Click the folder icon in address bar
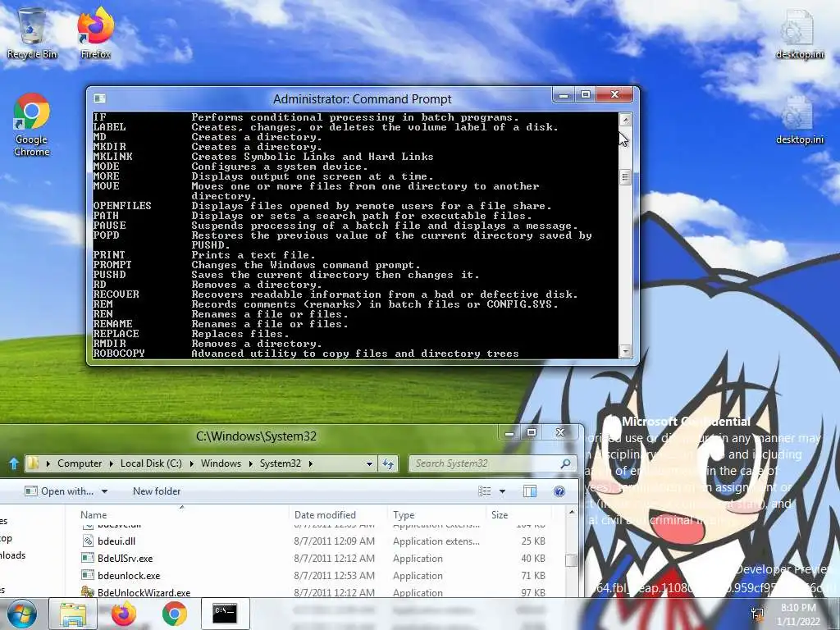This screenshot has height=630, width=840. [x=33, y=463]
